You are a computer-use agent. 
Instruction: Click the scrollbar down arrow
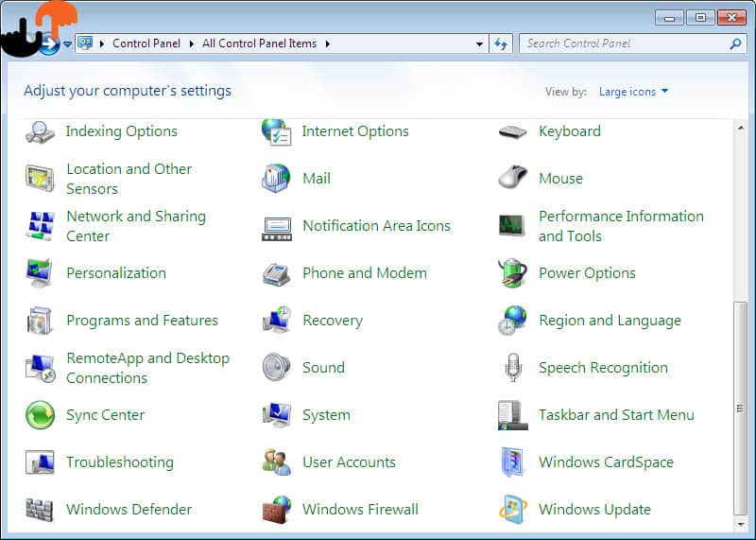[x=740, y=523]
